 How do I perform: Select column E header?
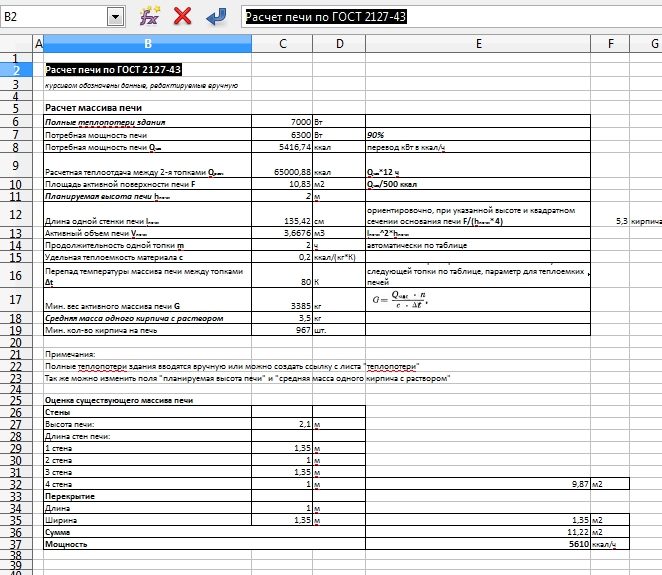478,43
